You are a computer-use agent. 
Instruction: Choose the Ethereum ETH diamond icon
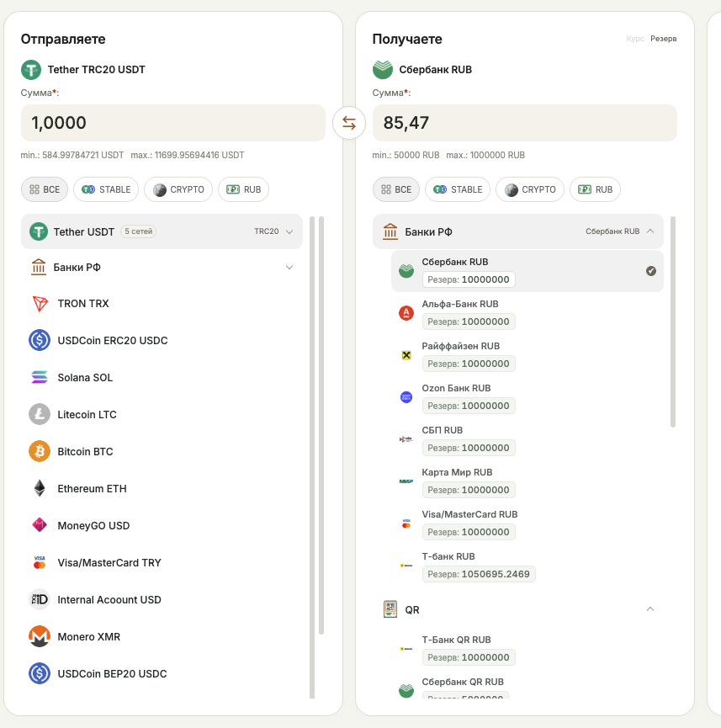(x=40, y=488)
